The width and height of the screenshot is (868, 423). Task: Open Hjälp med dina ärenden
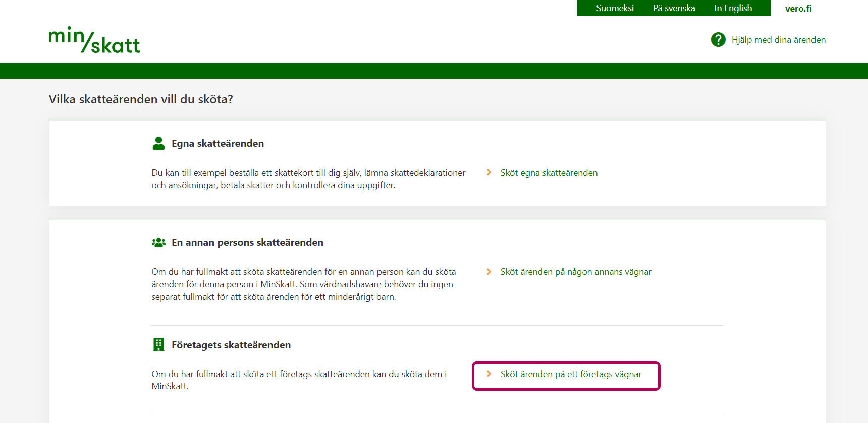pos(778,40)
